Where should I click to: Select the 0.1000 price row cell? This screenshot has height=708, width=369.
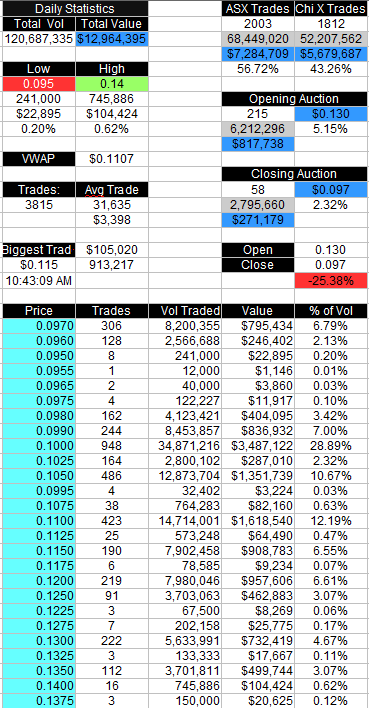38,446
